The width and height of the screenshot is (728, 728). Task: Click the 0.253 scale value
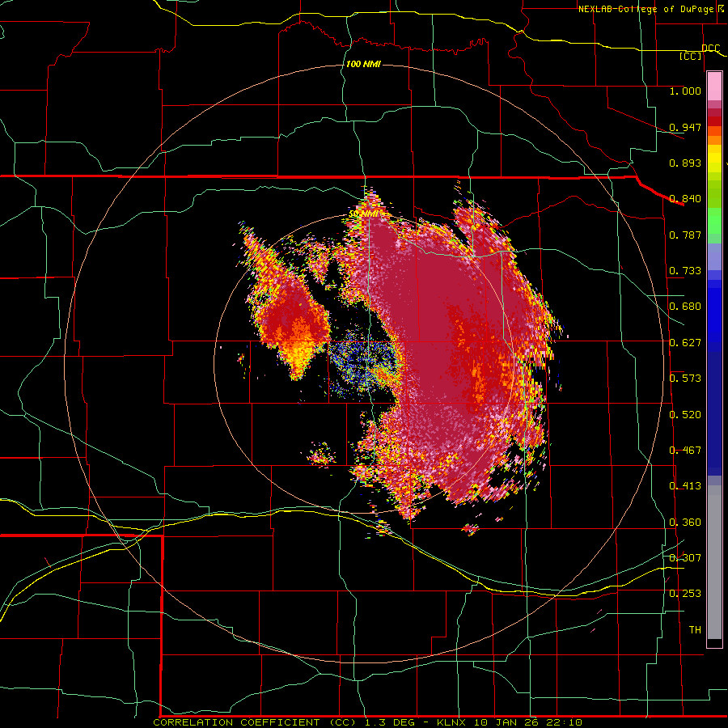click(x=685, y=594)
